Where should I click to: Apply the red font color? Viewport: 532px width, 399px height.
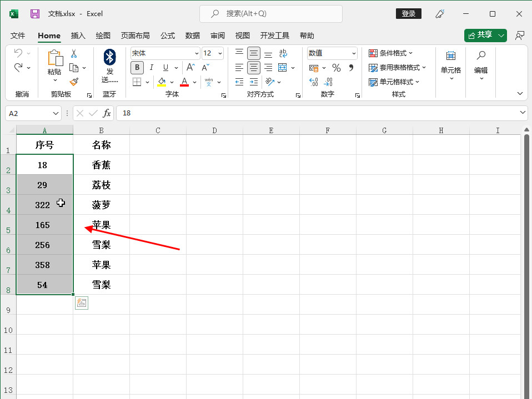pos(184,82)
